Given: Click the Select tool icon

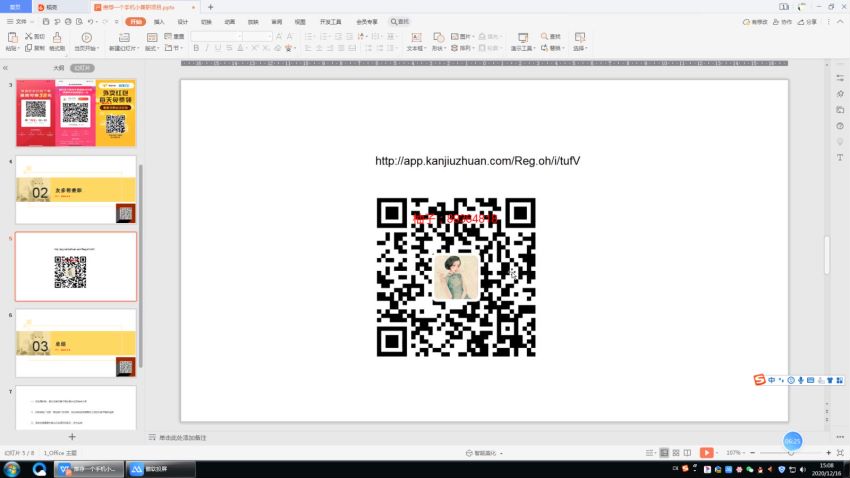Looking at the screenshot, I should click(x=579, y=37).
